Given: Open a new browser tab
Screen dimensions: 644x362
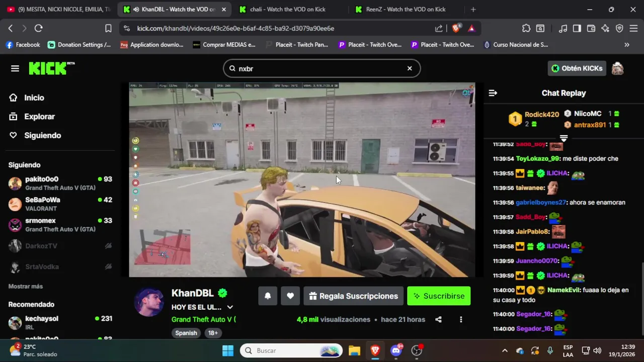Looking at the screenshot, I should coord(473,9).
